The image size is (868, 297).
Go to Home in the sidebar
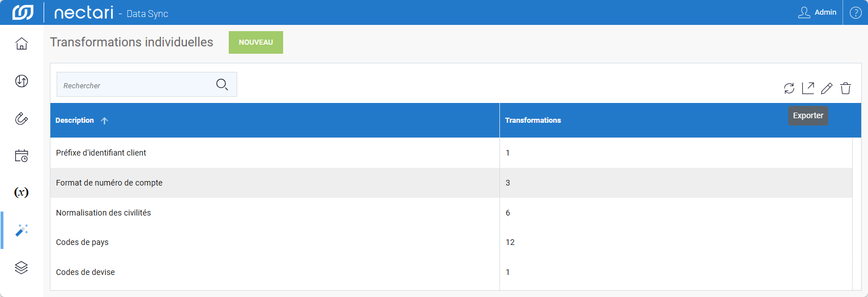click(x=22, y=44)
